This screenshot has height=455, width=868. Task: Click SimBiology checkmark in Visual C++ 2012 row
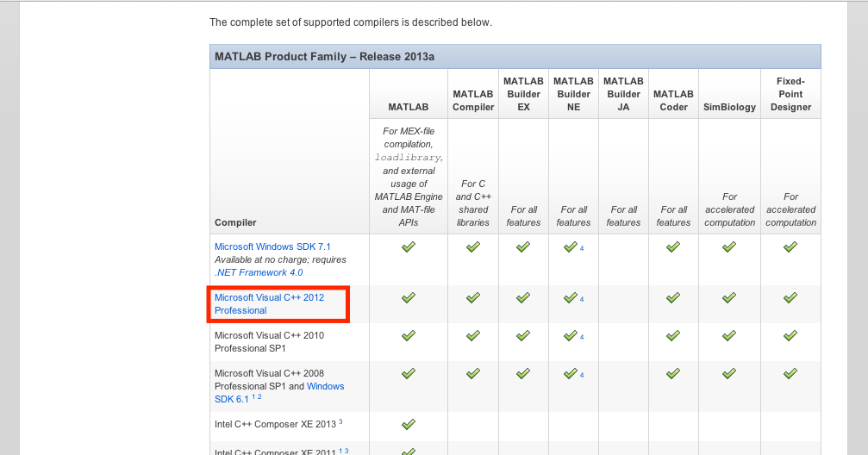(x=729, y=298)
